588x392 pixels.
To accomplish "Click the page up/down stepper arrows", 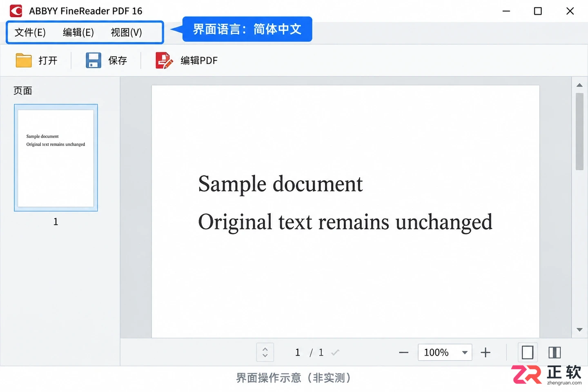I will [x=265, y=352].
